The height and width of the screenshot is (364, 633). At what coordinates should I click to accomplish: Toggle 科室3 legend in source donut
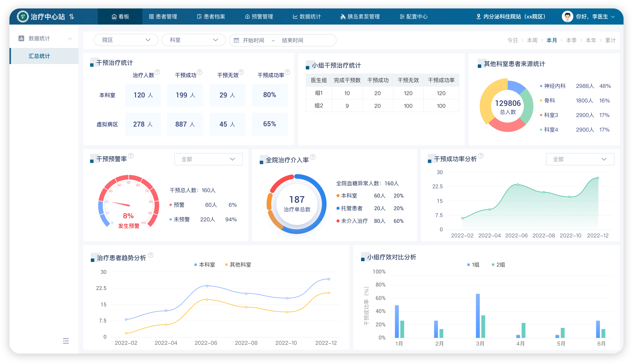point(549,115)
